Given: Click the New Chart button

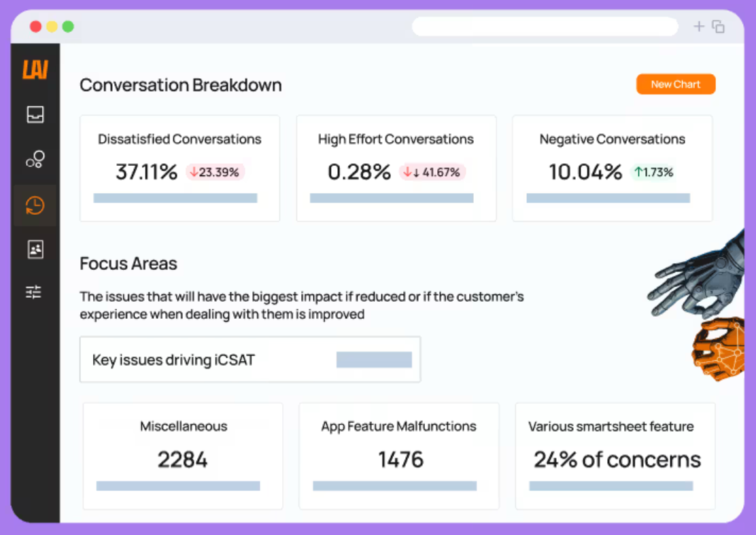Looking at the screenshot, I should (676, 84).
